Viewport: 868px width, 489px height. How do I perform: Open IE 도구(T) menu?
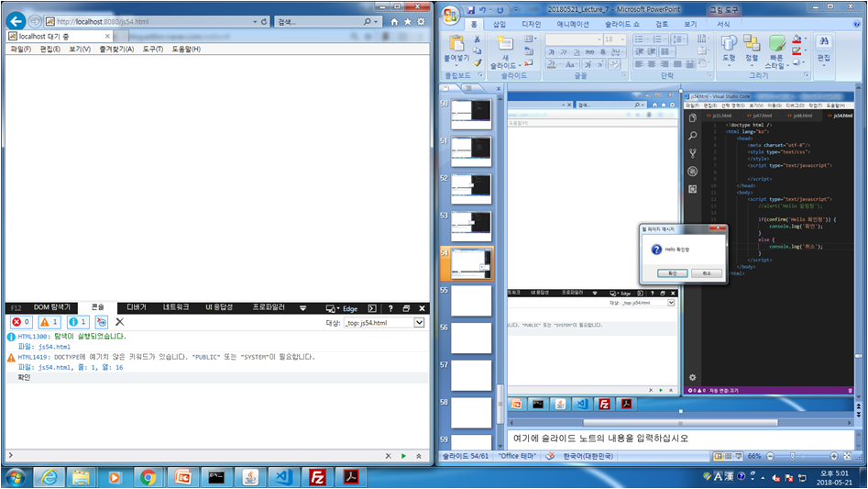[x=153, y=50]
